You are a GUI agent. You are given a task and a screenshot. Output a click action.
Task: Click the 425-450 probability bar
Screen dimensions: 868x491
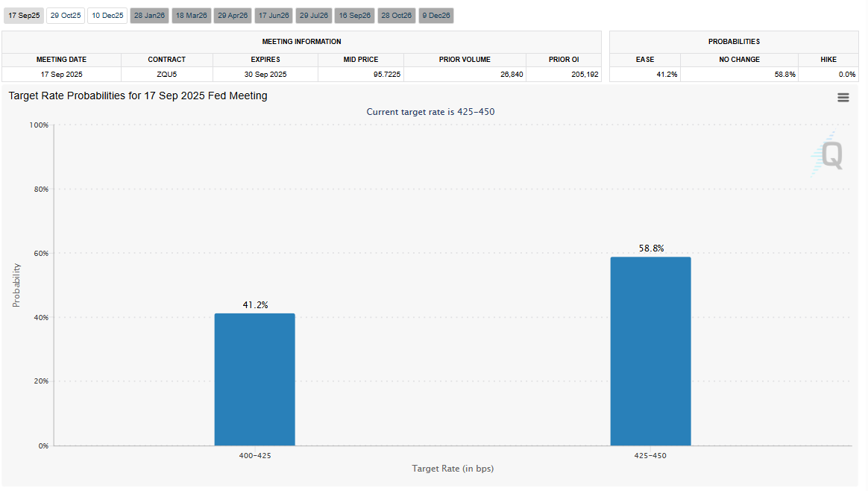pyautogui.click(x=650, y=351)
